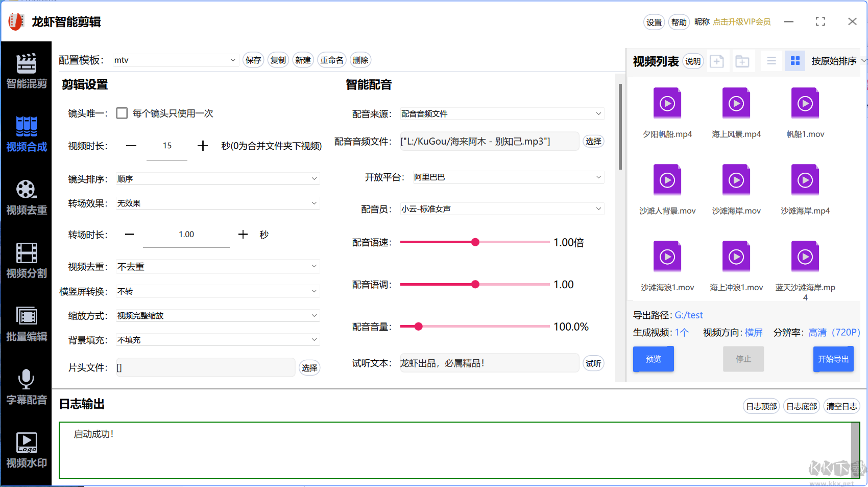This screenshot has width=868, height=487.
Task: Click 保存 template button
Action: click(253, 60)
